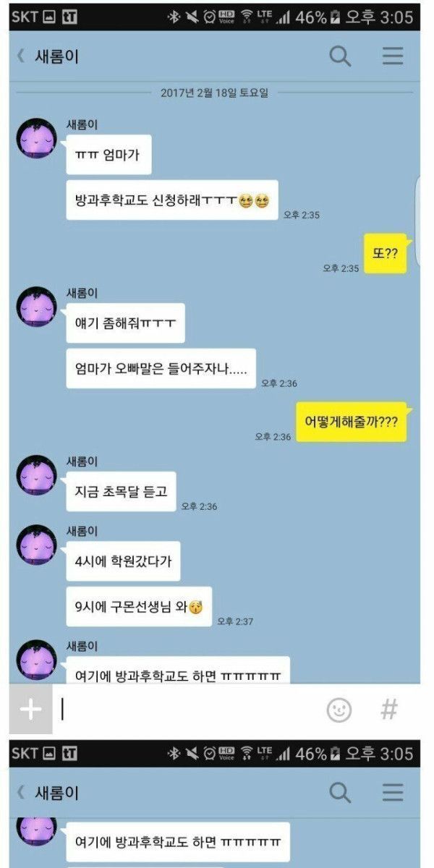
Task: Tap the plus attachment button
Action: (x=30, y=710)
